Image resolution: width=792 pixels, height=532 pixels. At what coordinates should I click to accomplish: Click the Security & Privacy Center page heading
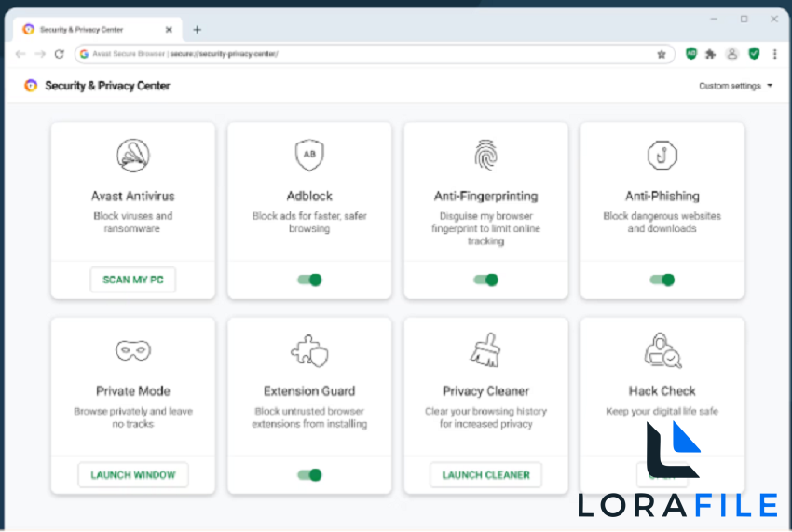pos(107,86)
